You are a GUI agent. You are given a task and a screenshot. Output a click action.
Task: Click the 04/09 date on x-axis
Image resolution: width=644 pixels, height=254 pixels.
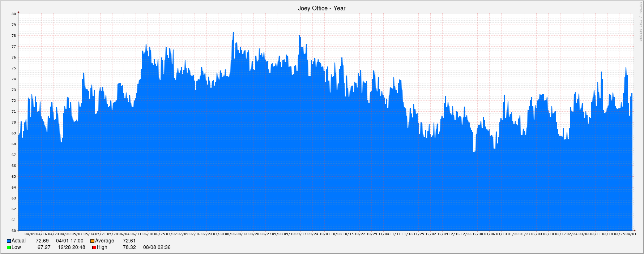point(30,234)
